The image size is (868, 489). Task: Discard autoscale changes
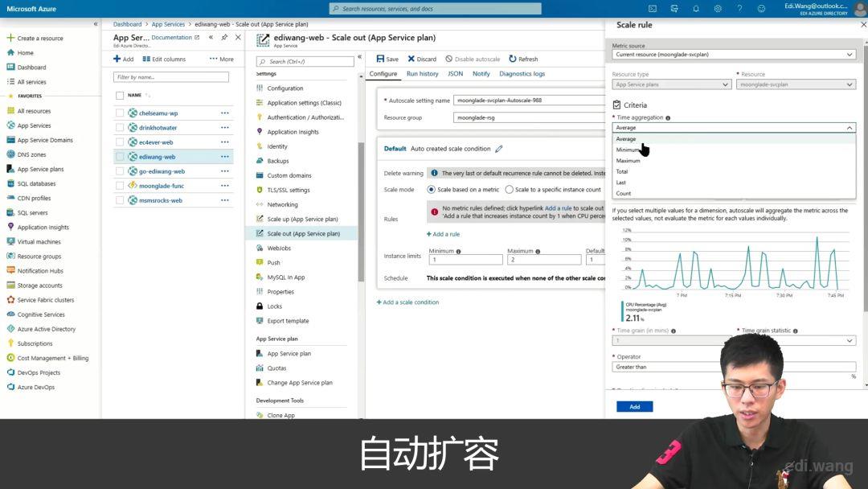[423, 59]
